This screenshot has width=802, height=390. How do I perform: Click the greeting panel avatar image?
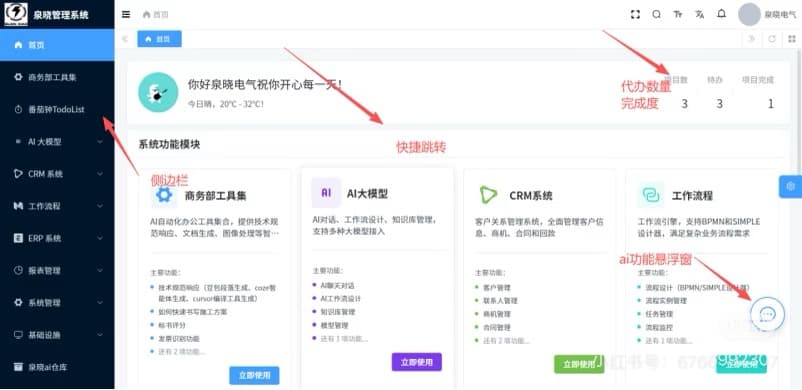tap(158, 92)
